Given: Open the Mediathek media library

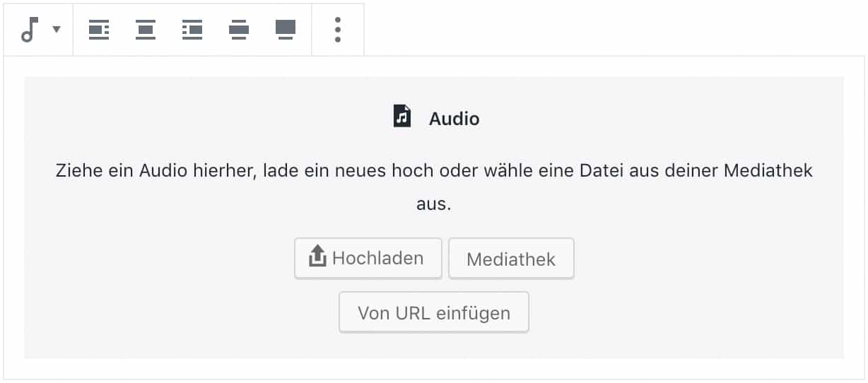Looking at the screenshot, I should click(511, 259).
